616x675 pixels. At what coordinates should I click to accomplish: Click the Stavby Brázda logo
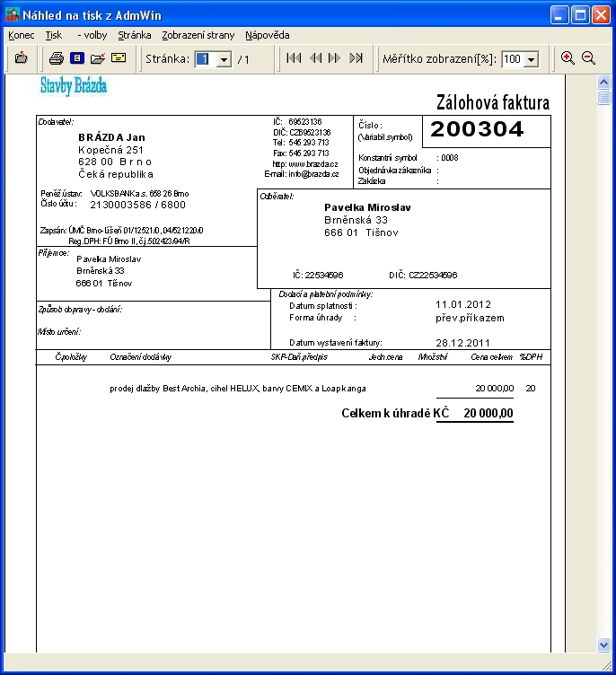coord(74,85)
